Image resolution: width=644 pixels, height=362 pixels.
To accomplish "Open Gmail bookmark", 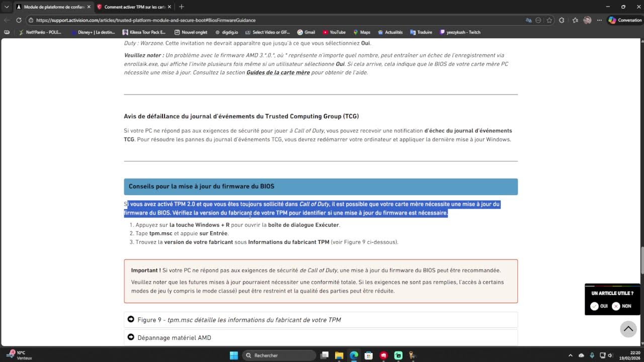I will coord(306,32).
